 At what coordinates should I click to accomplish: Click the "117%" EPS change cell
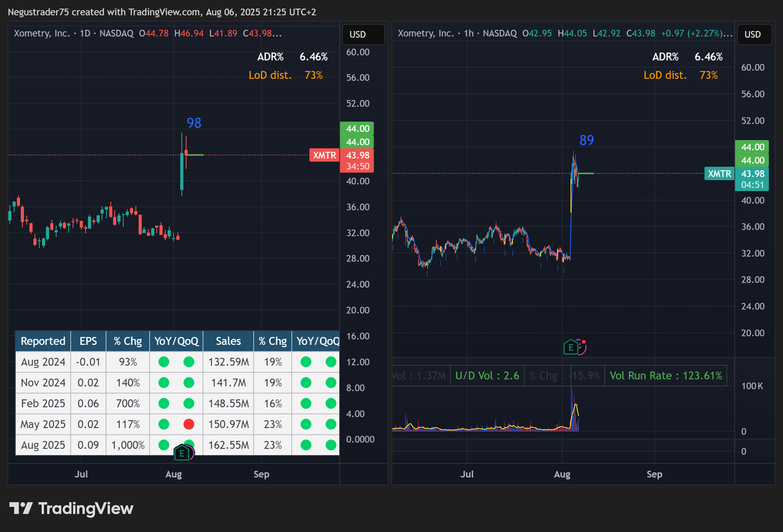point(128,424)
